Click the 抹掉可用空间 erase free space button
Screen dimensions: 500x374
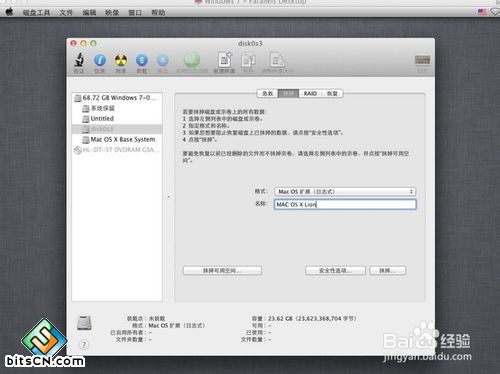(x=222, y=270)
